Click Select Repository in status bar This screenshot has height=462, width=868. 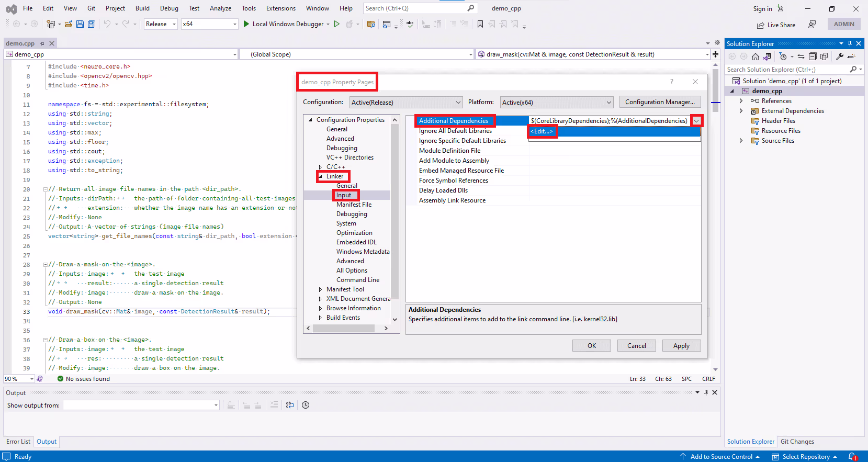(x=805, y=457)
